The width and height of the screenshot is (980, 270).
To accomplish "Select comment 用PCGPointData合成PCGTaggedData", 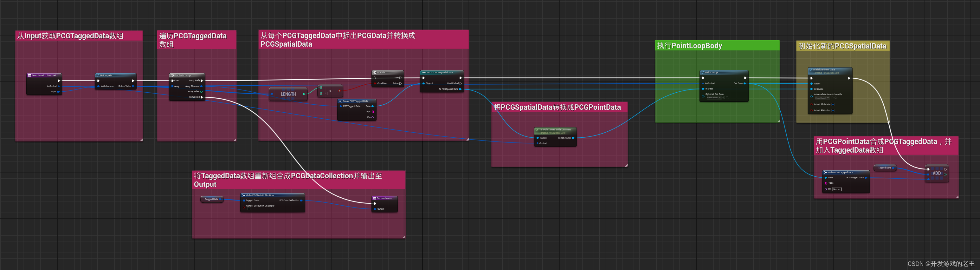I will coord(886,146).
